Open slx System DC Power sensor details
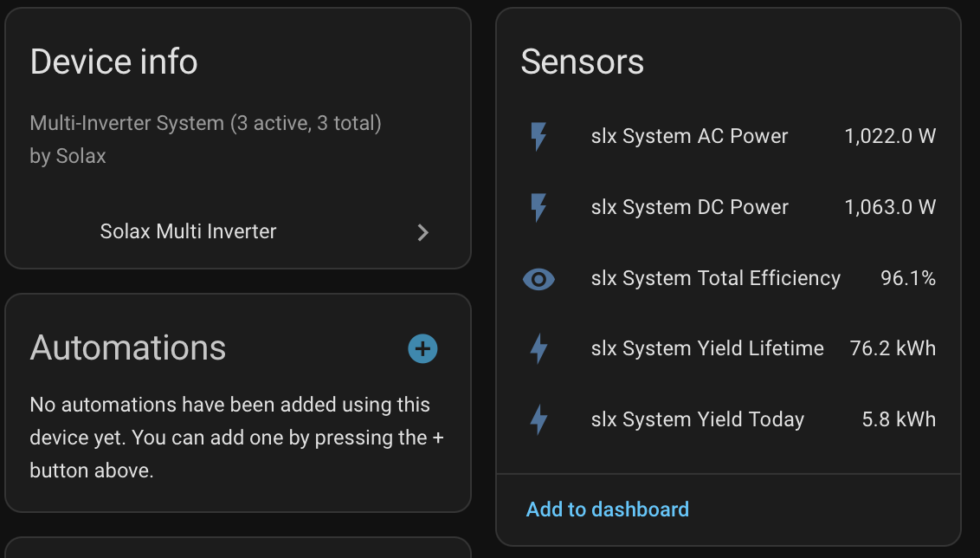The height and width of the screenshot is (558, 980). tap(689, 208)
